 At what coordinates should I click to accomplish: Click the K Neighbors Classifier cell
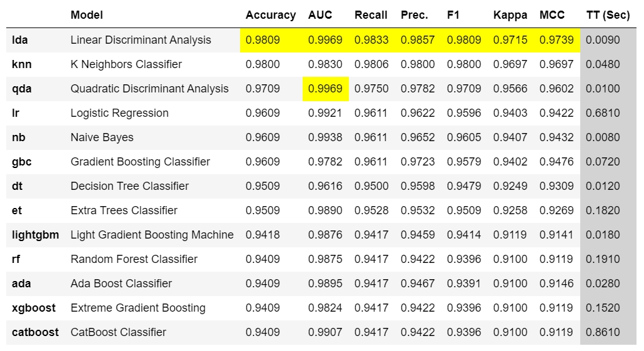click(126, 64)
